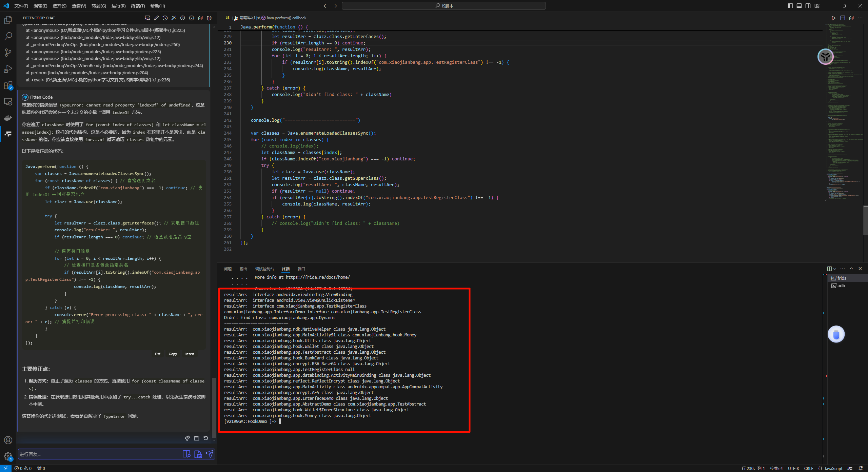Open the Extensions view

tap(8, 85)
